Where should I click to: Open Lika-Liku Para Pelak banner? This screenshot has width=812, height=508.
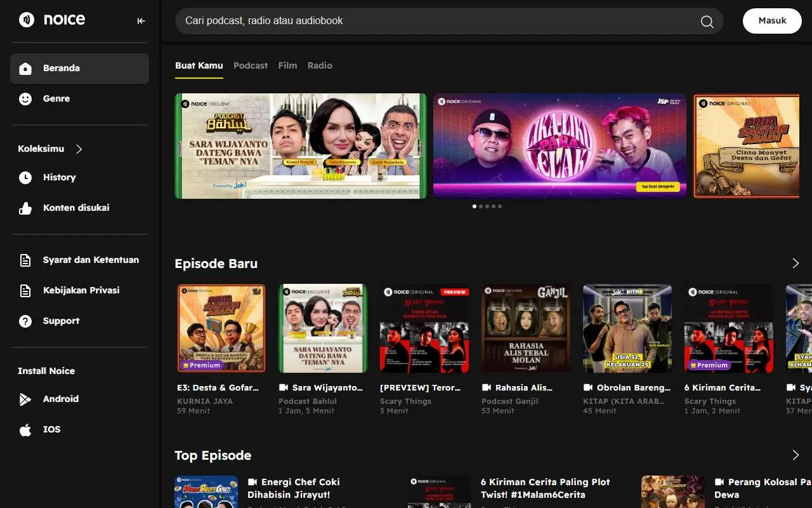(560, 146)
